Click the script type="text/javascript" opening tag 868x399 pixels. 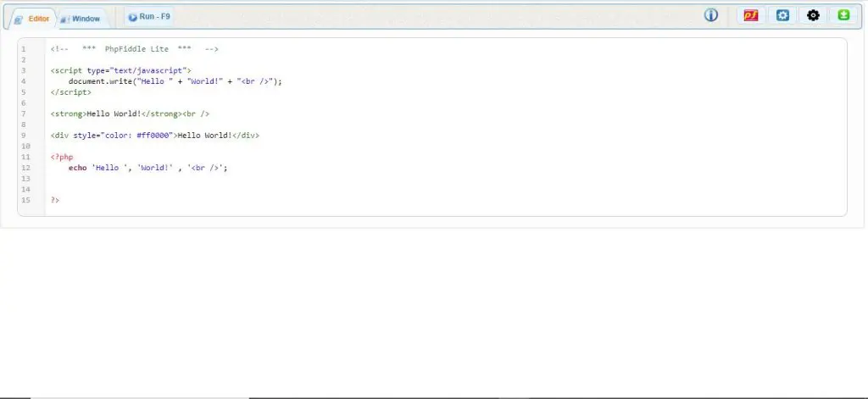click(120, 70)
